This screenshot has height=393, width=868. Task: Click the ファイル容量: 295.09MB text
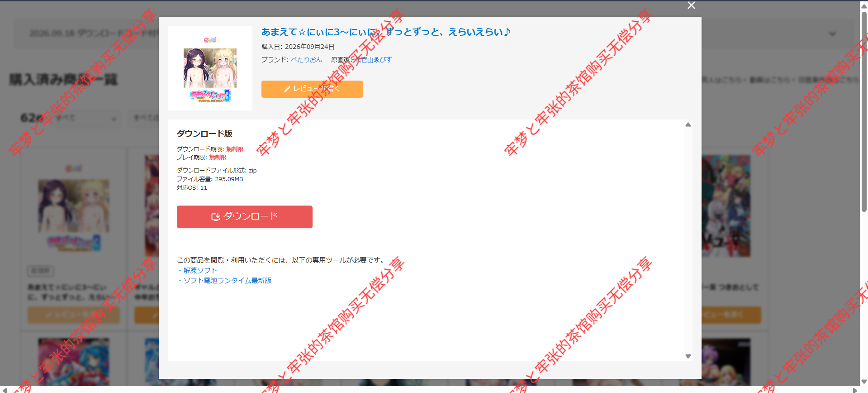(x=210, y=179)
